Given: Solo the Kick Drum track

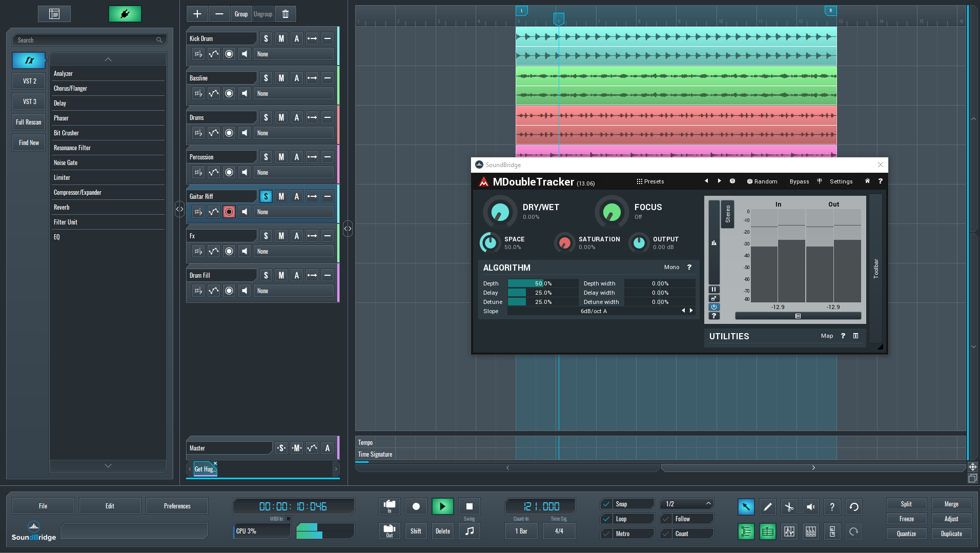Looking at the screenshot, I should [266, 38].
